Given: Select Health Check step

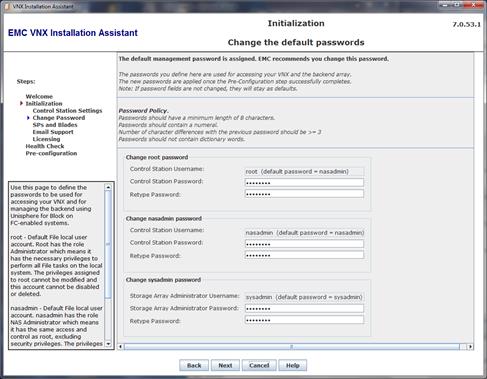Looking at the screenshot, I should click(x=45, y=146).
